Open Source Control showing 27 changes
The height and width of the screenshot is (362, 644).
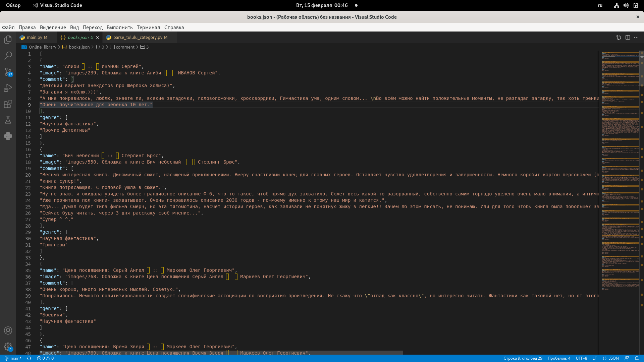(8, 71)
